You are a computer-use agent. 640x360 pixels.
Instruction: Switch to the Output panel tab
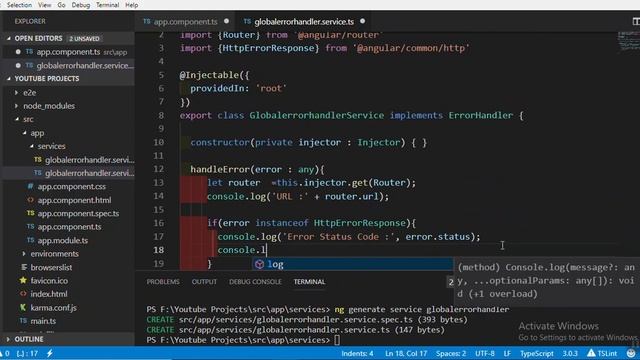point(204,282)
